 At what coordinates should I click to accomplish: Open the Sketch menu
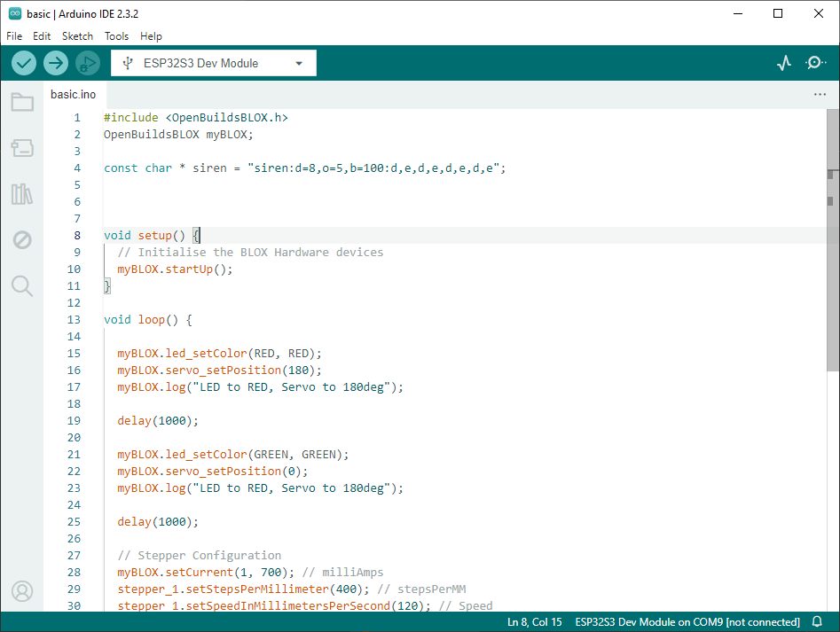77,36
